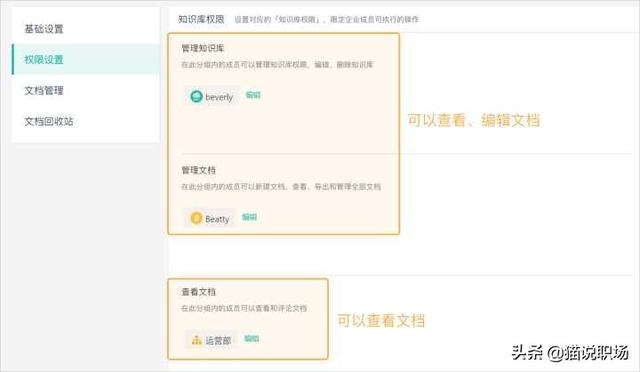Click the 可以查看、编辑文档 orange annotation
The height and width of the screenshot is (372, 640).
click(474, 120)
